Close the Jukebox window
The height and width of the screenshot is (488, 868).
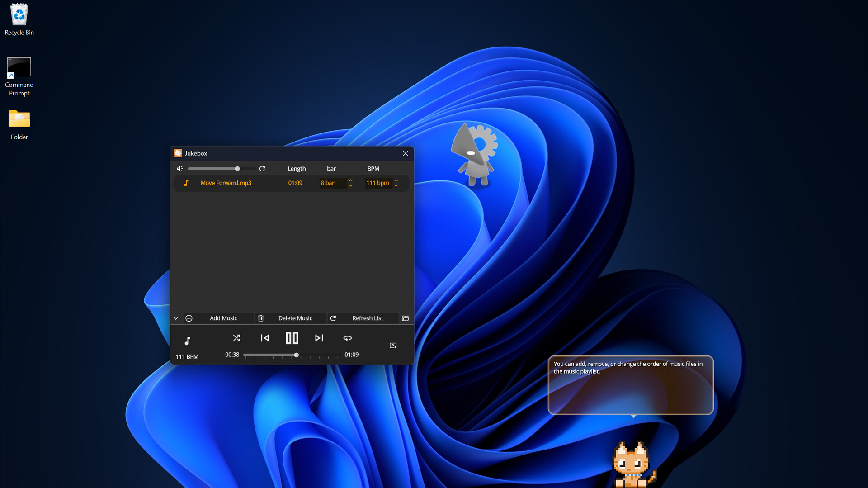406,153
